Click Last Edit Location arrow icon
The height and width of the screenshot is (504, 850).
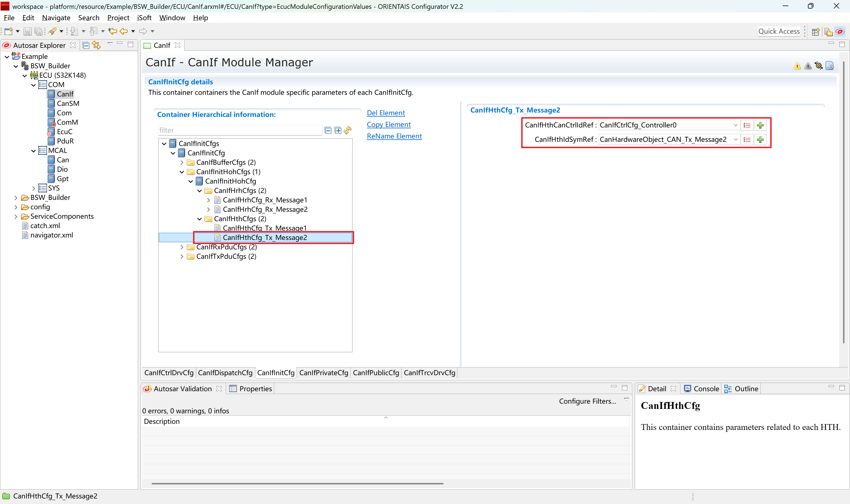coord(113,31)
